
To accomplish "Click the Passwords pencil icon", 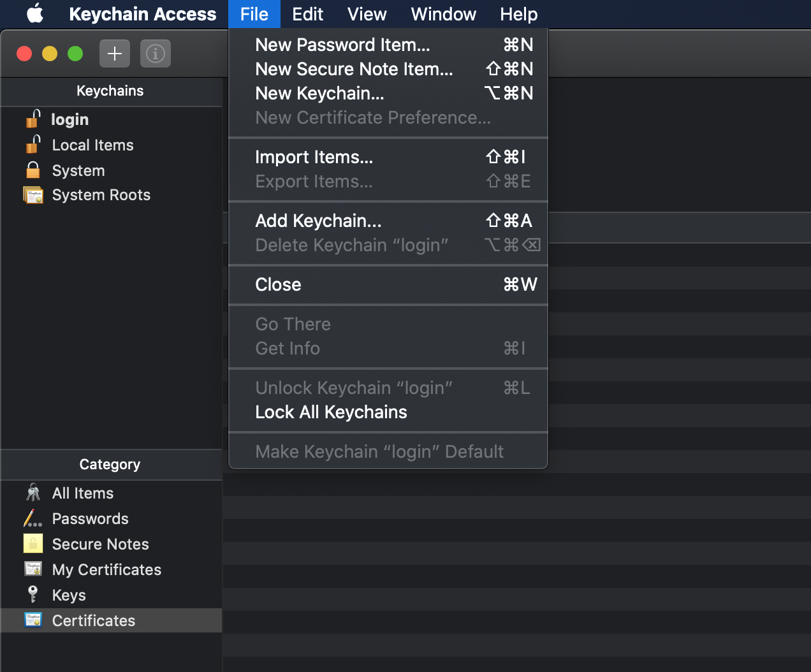I will (33, 518).
